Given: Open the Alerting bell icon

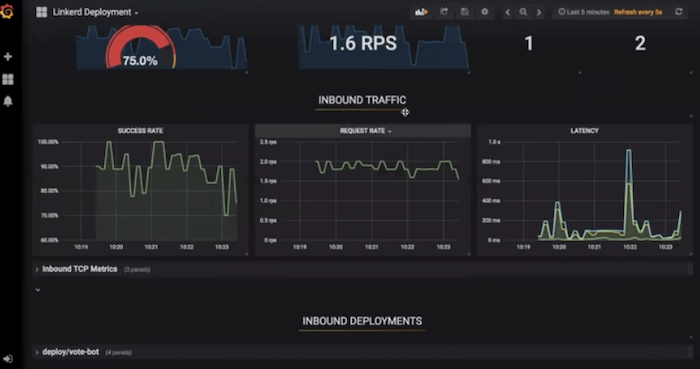Looking at the screenshot, I should [x=8, y=101].
